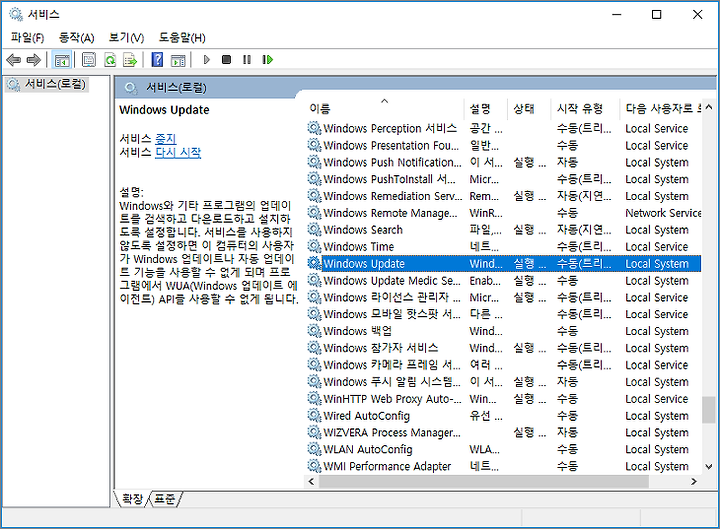Click gear icon of WMI Performance Adapter
Viewport: 720px width, 529px height.
click(314, 466)
